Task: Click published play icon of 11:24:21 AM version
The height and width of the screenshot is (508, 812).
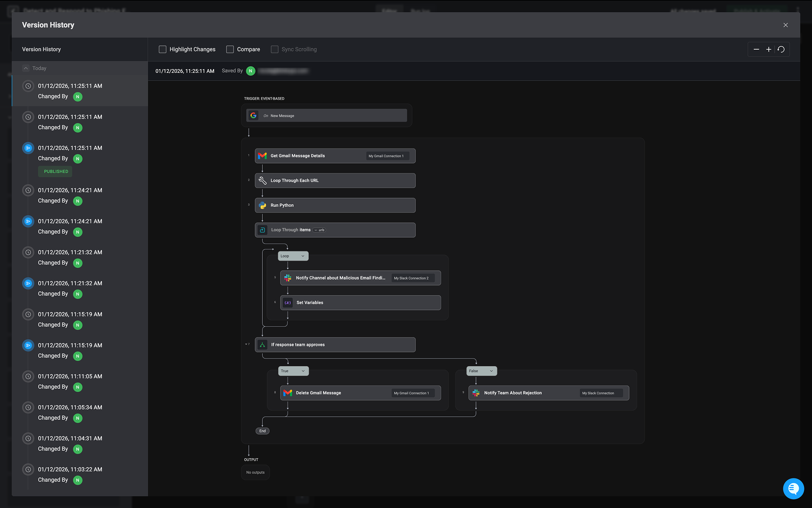Action: (28, 221)
